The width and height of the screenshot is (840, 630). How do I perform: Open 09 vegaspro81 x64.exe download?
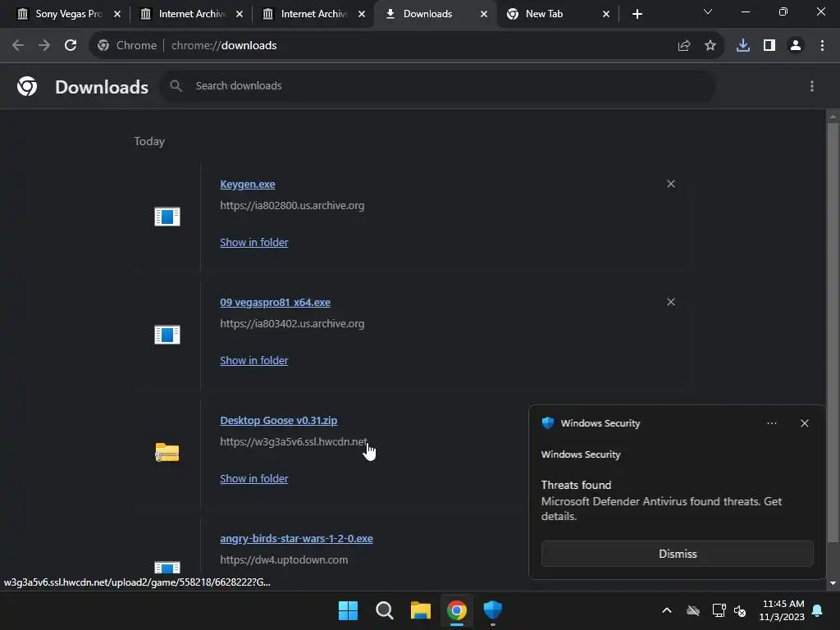[x=275, y=303]
